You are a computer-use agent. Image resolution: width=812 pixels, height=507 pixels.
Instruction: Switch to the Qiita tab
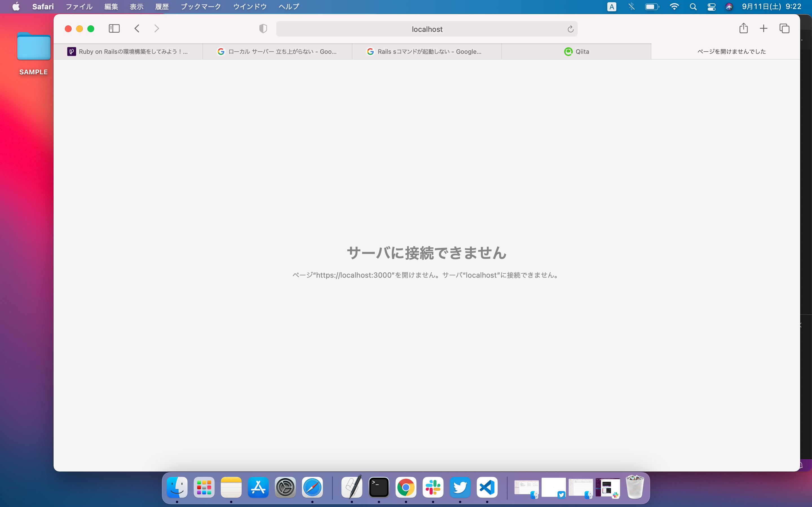point(577,51)
